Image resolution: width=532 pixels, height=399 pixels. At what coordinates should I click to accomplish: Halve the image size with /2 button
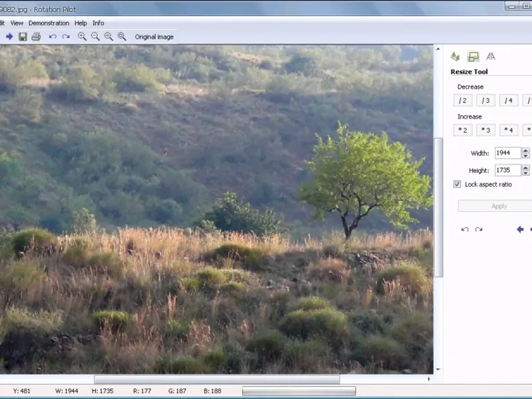tap(463, 100)
